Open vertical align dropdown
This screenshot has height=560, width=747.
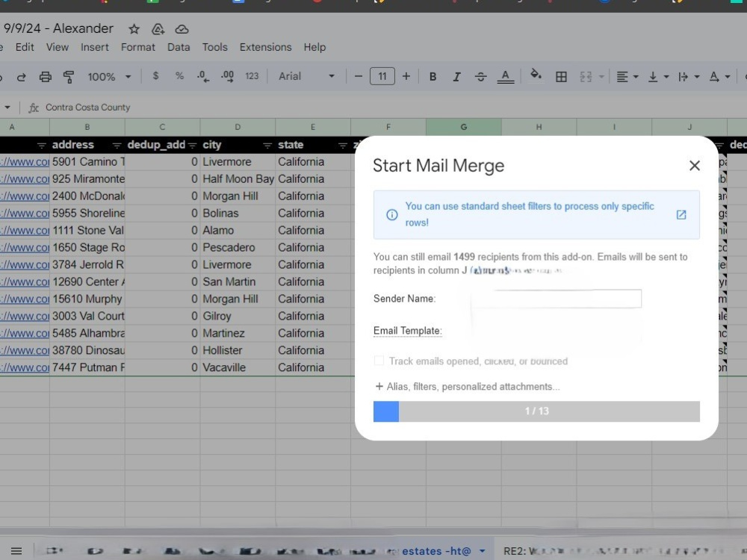point(658,77)
